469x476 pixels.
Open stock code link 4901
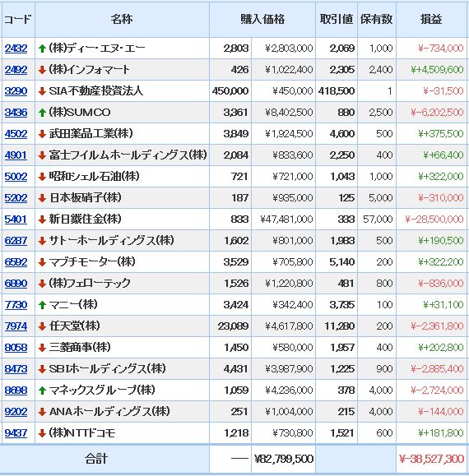click(16, 155)
